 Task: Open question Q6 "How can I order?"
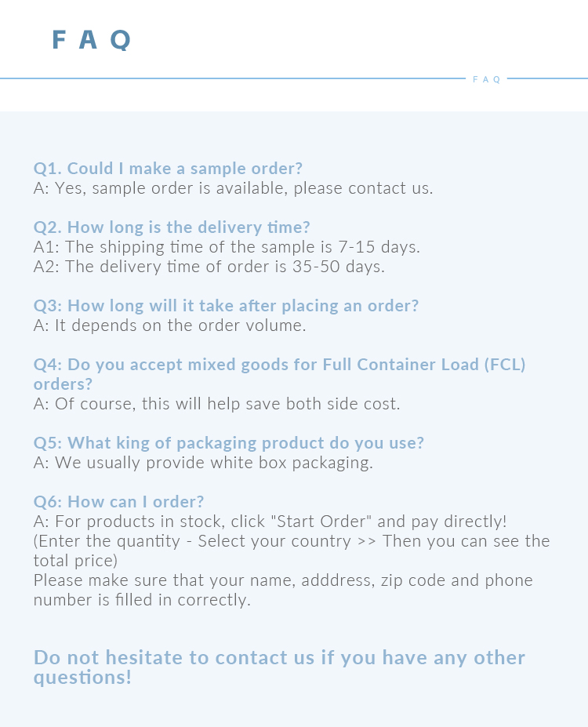pyautogui.click(x=118, y=502)
